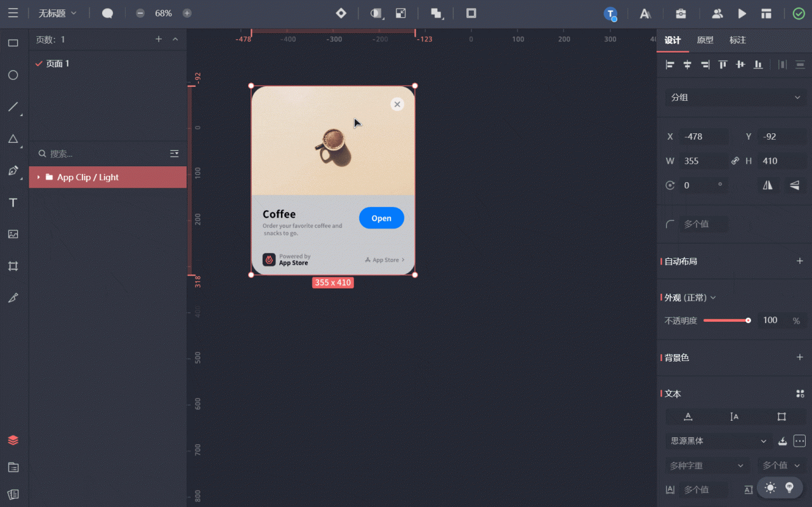
Task: Open the layers panel icon
Action: 13,440
